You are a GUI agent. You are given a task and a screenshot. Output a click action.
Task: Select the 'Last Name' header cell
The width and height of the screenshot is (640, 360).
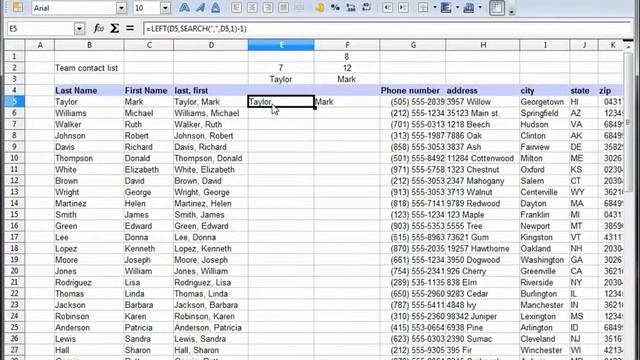89,91
